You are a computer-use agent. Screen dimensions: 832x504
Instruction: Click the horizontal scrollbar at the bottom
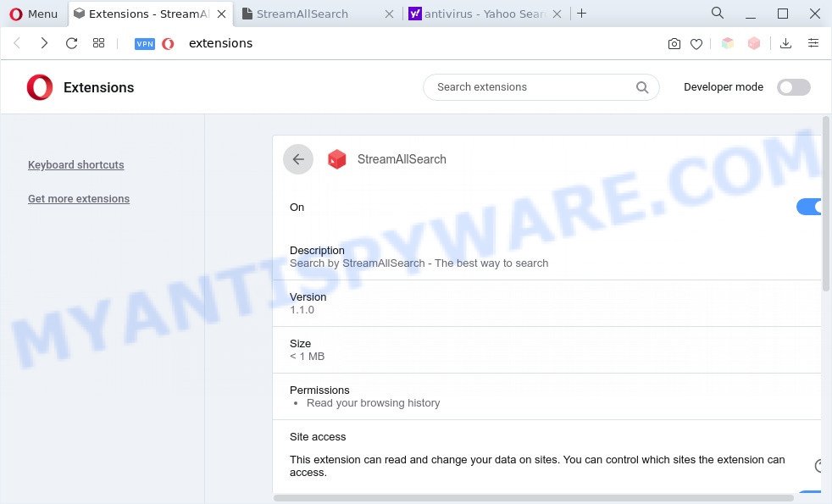point(533,498)
